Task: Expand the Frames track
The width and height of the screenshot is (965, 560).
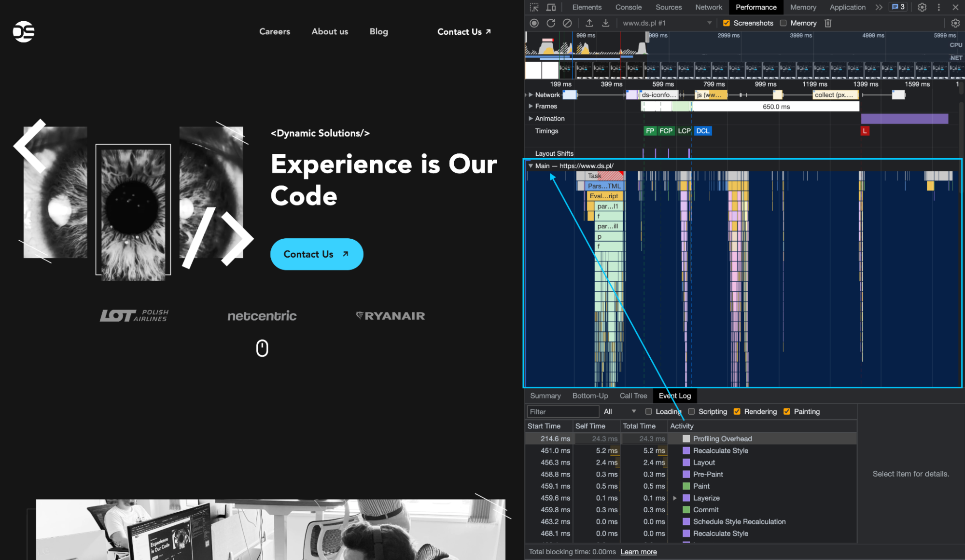Action: click(x=531, y=106)
